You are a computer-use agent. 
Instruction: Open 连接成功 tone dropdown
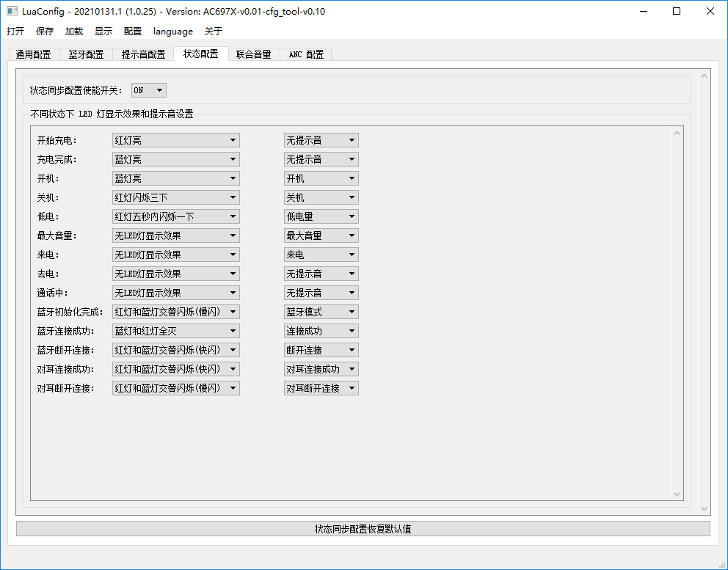(321, 331)
